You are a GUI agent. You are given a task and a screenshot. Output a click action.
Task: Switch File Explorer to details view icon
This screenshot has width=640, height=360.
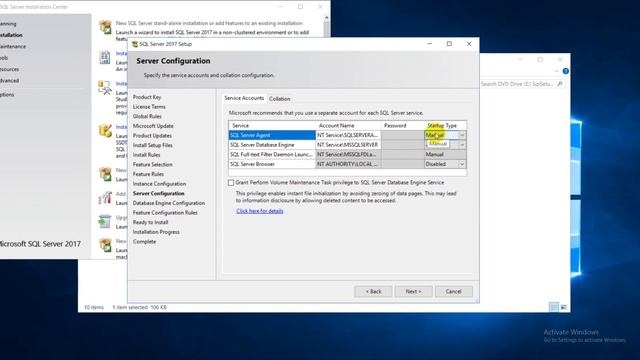point(553,307)
